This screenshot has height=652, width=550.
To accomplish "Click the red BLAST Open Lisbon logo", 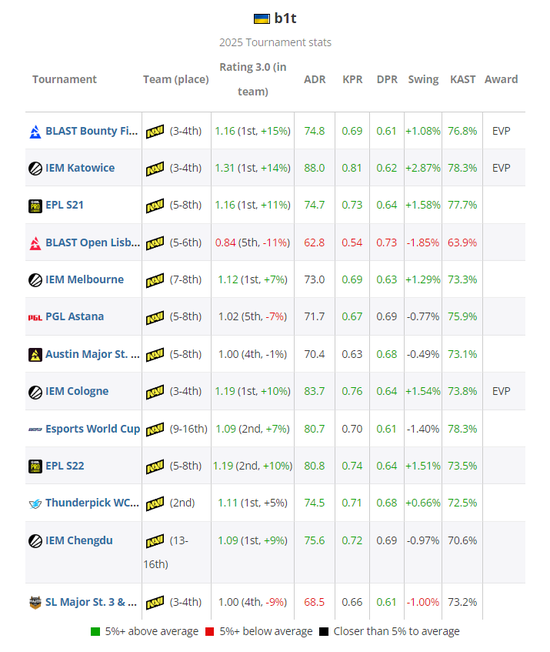I will (x=35, y=243).
